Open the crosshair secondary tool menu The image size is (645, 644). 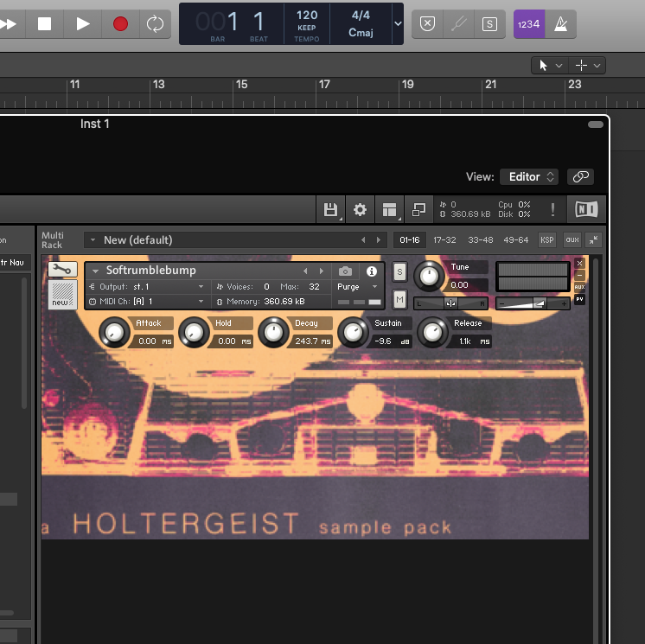pyautogui.click(x=587, y=66)
